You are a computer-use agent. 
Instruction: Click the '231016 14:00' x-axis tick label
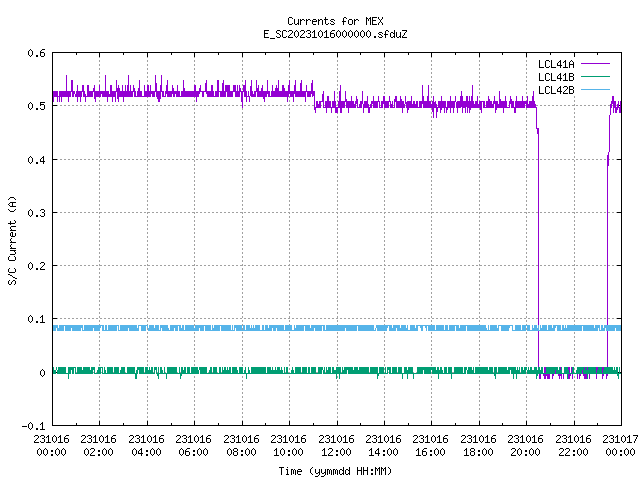[x=384, y=446]
